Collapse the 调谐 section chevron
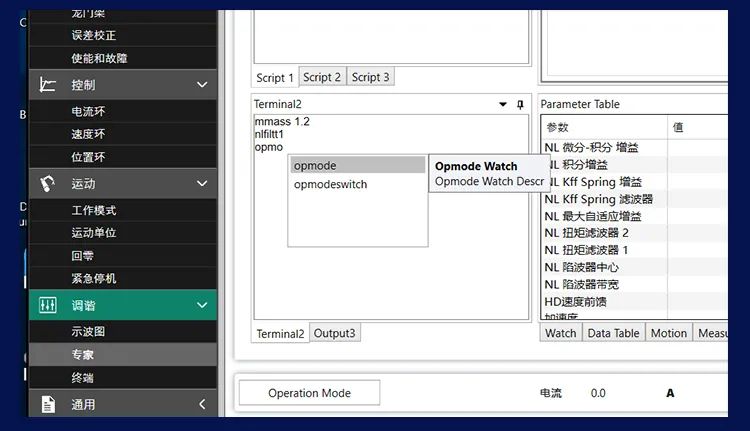Viewport: 750px width, 431px height. coord(202,305)
